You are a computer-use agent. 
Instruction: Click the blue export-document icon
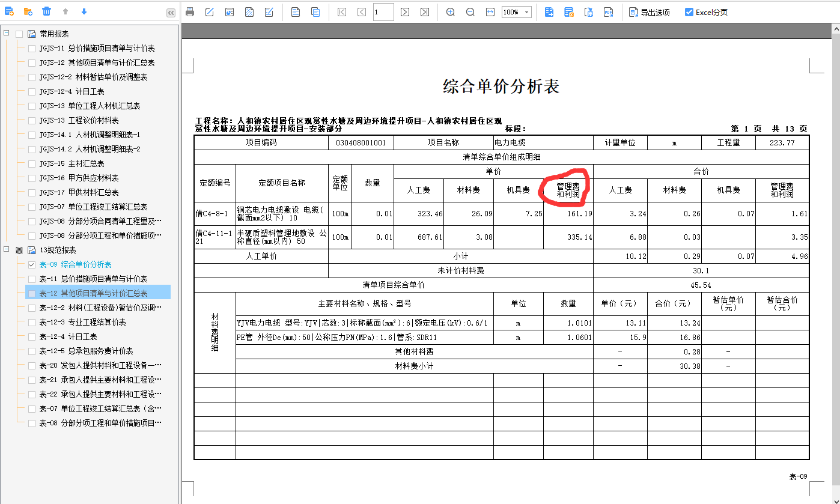[549, 12]
